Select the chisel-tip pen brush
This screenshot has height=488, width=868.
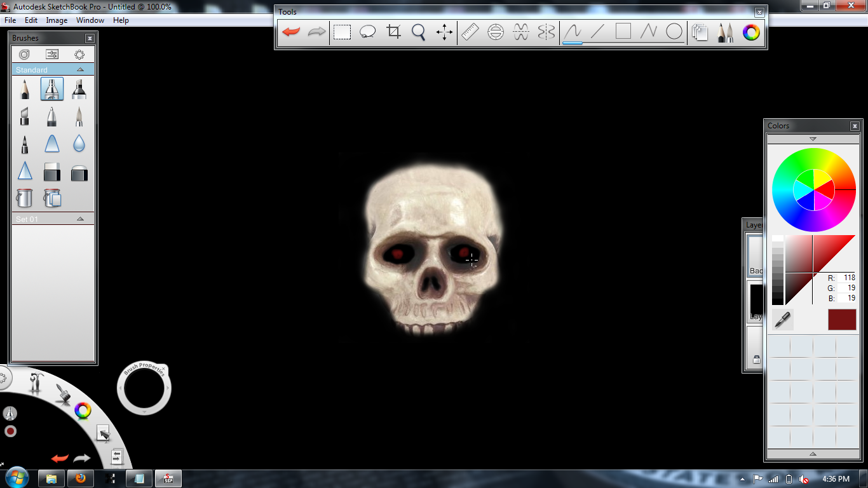point(24,117)
